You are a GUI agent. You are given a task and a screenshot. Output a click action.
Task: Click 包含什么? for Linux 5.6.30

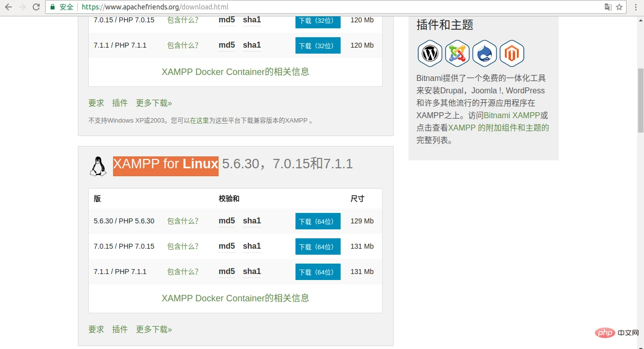click(183, 221)
